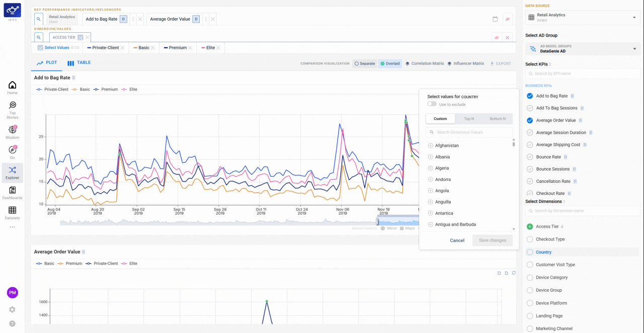Open the Data Source dropdown

pyautogui.click(x=583, y=18)
